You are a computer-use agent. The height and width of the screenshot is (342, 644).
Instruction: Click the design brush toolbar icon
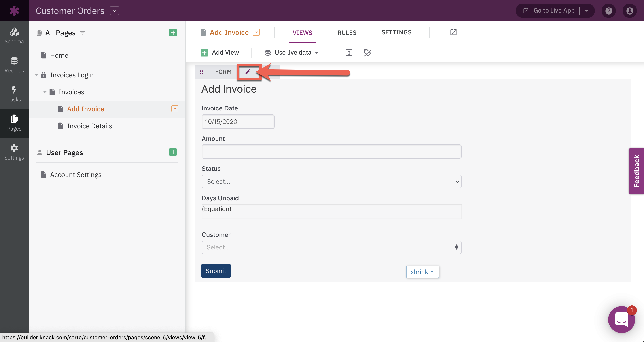click(367, 53)
